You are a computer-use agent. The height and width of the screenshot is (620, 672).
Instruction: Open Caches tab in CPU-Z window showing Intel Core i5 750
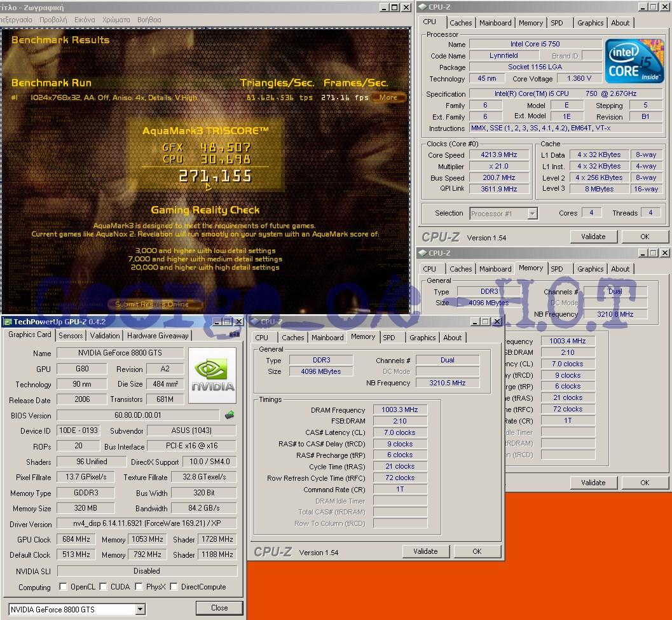tap(461, 23)
